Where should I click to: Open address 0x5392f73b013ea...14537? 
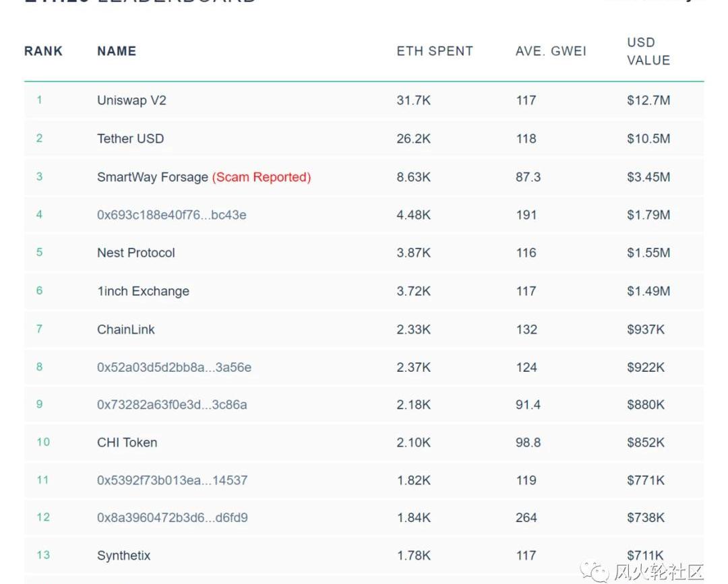click(173, 480)
